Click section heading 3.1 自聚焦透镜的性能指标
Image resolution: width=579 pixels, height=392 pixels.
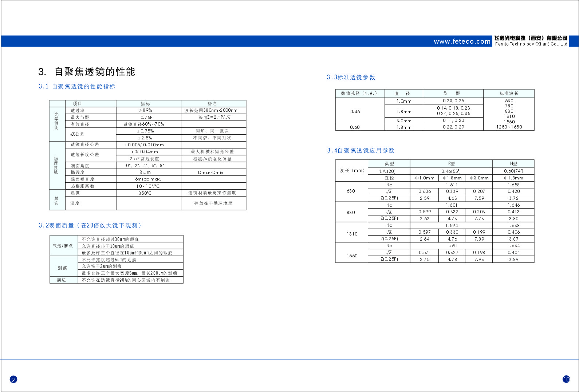pyautogui.click(x=77, y=87)
